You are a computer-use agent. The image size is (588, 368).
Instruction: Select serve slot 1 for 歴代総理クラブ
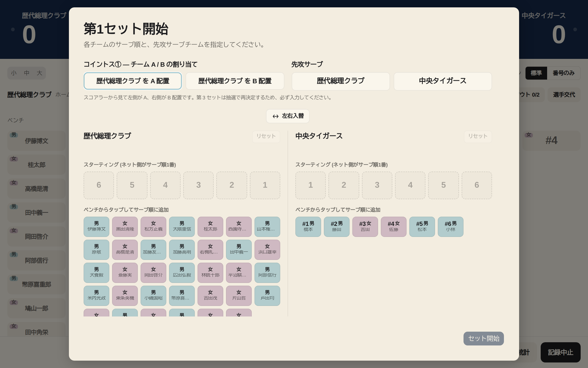click(265, 185)
